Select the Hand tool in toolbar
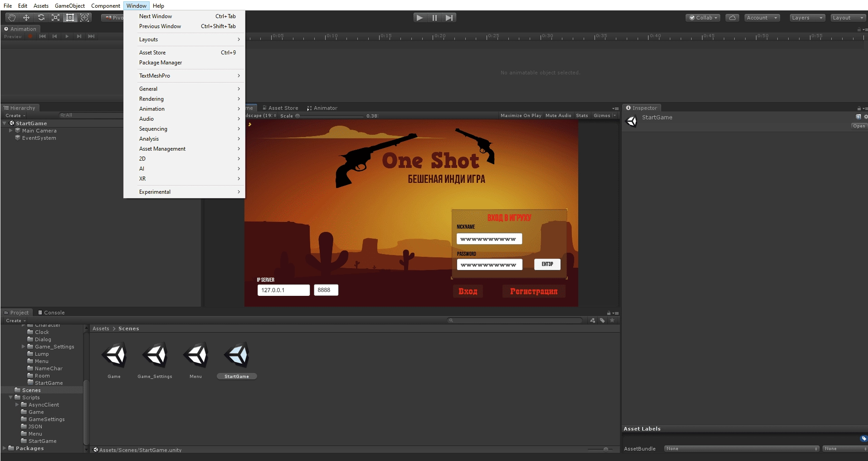Image resolution: width=868 pixels, height=461 pixels. tap(12, 18)
